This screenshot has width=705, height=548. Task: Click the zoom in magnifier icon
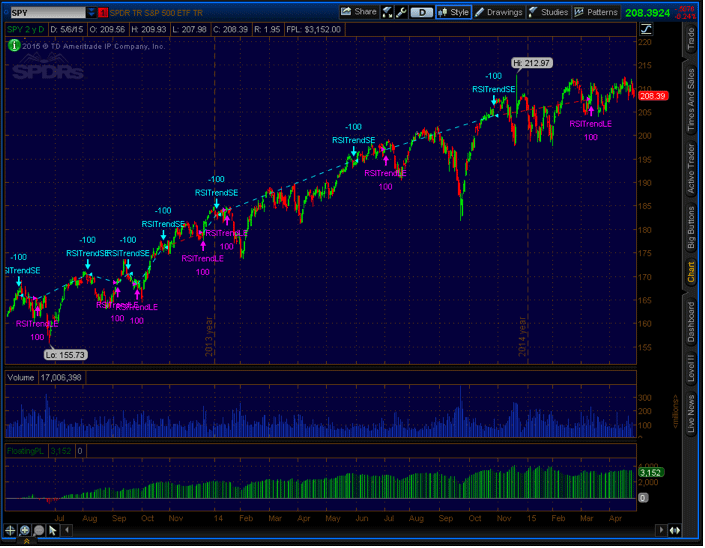(25, 531)
